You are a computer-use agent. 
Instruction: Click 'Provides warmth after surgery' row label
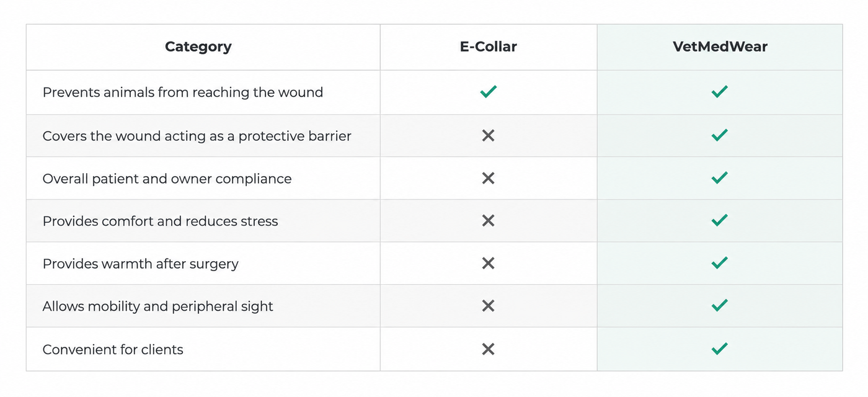141,264
